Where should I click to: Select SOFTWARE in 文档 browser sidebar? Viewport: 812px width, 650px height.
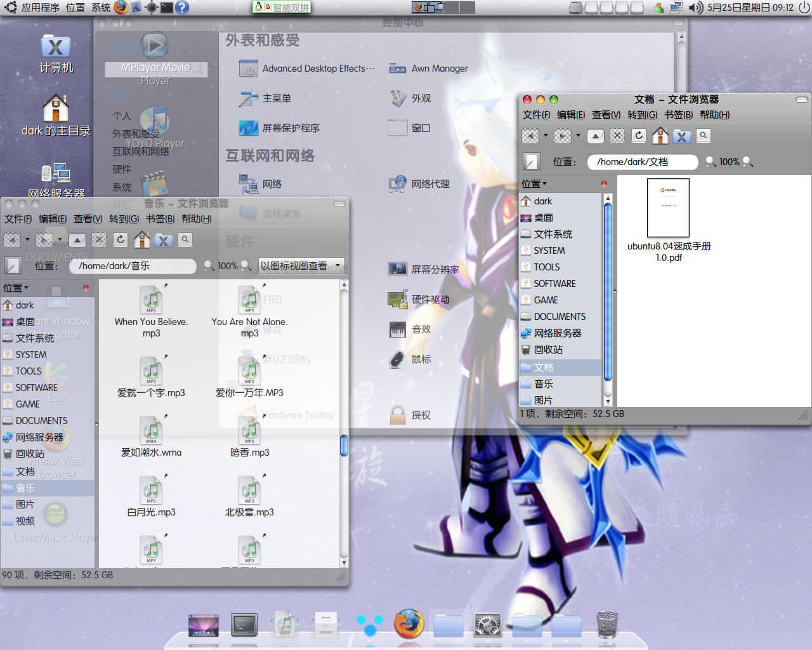(560, 284)
